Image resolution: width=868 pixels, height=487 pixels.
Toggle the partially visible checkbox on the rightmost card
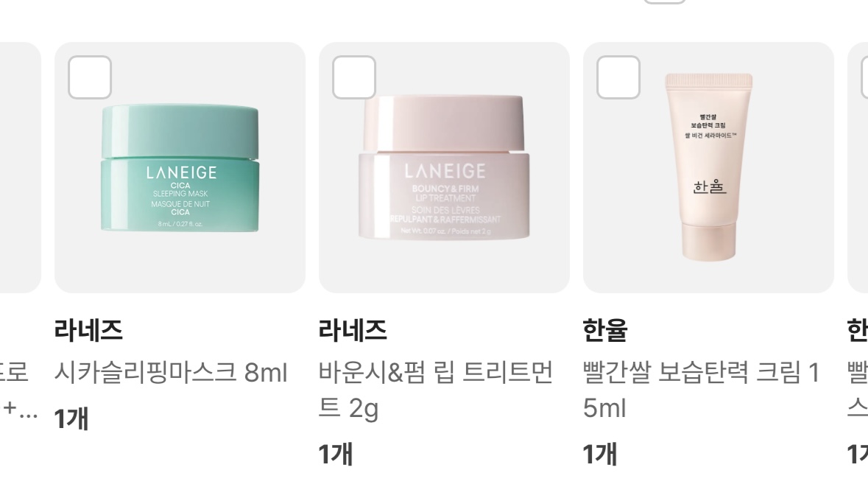click(x=864, y=77)
